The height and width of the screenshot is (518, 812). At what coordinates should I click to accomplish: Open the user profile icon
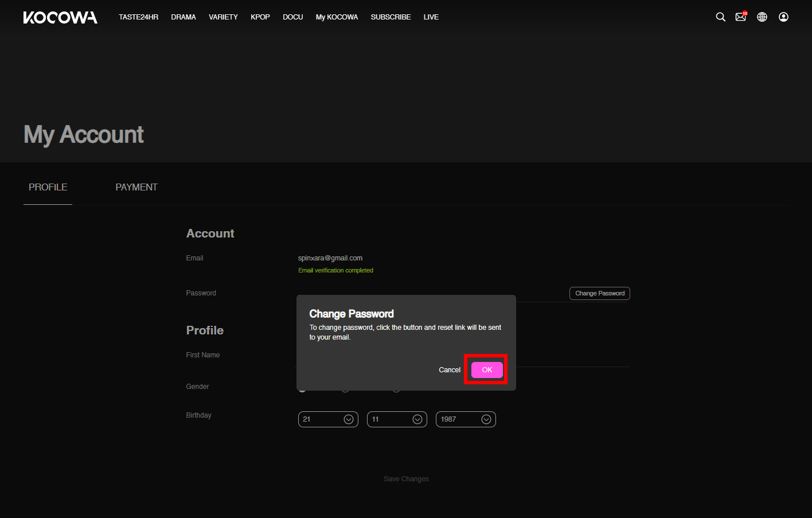(x=783, y=17)
